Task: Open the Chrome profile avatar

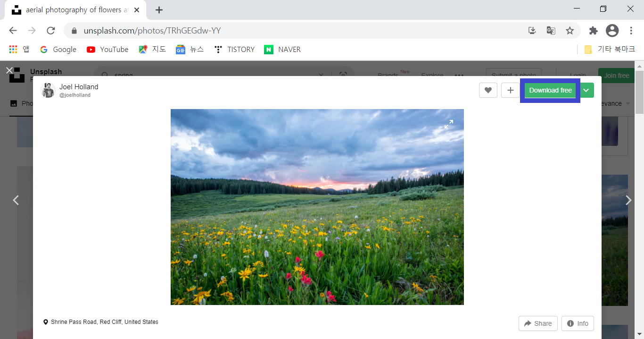Action: tap(612, 31)
